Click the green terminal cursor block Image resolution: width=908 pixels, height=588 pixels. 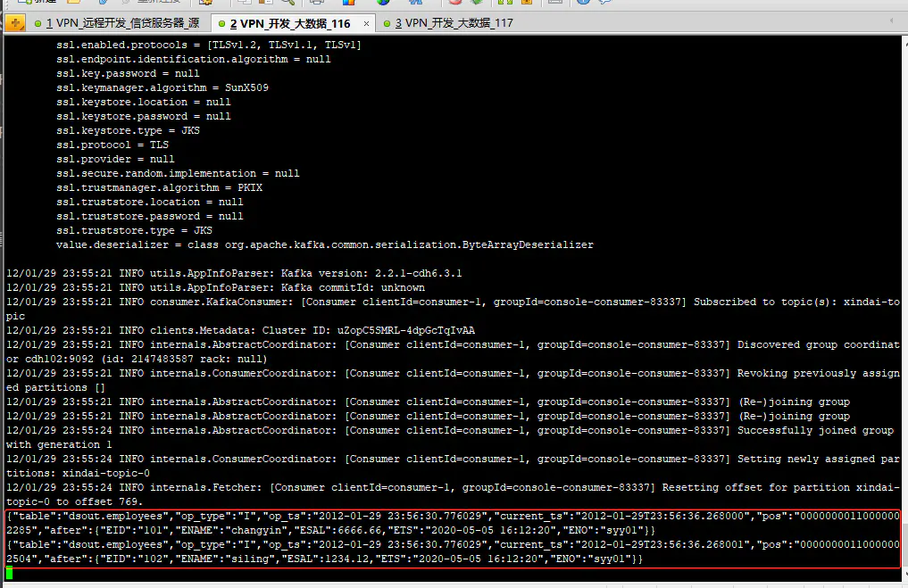(9, 573)
